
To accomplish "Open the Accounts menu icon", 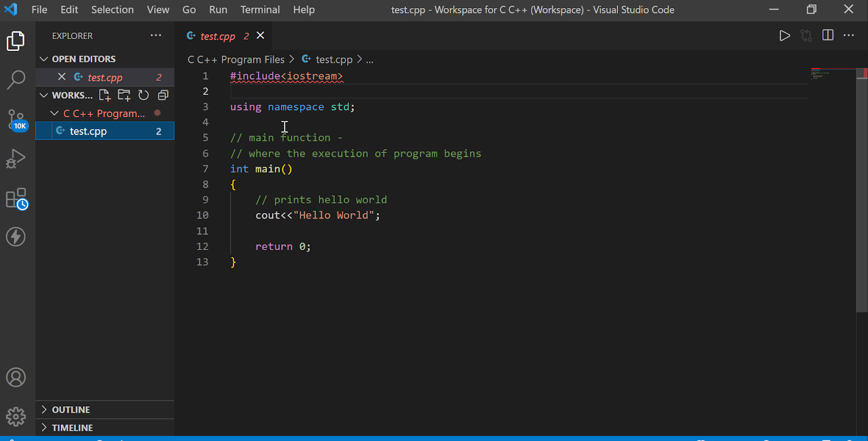I will [x=16, y=378].
